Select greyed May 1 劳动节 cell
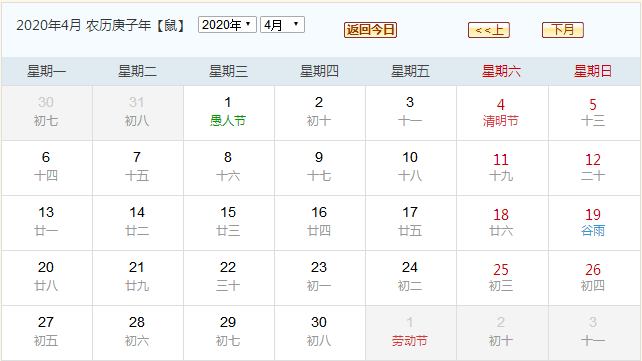642x361 pixels. (411, 333)
